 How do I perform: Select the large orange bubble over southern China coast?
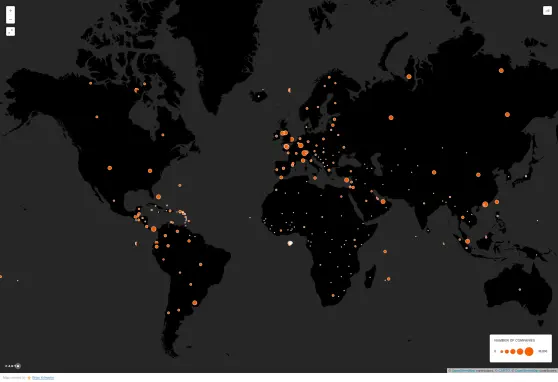485,204
